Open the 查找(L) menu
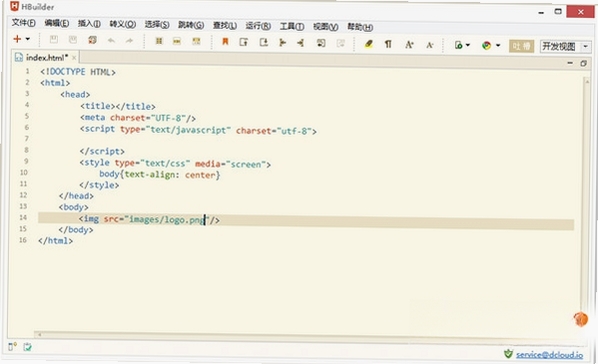The width and height of the screenshot is (598, 364). point(225,26)
